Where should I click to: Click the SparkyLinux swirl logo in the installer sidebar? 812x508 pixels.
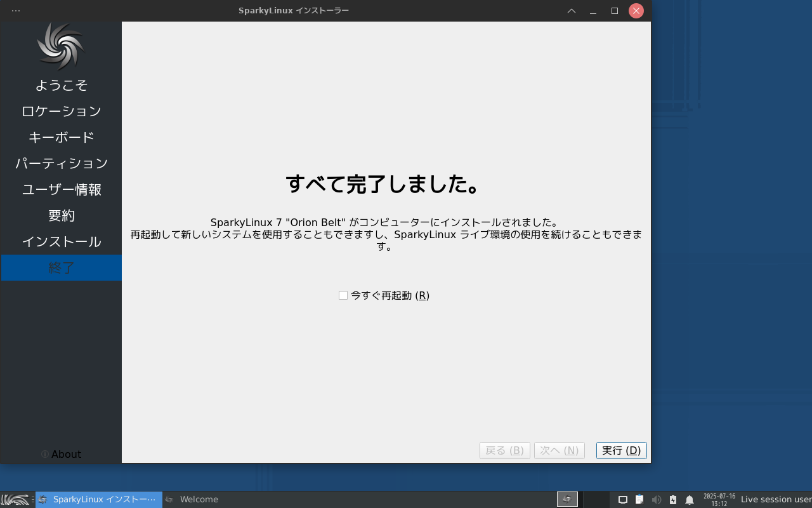[61, 46]
